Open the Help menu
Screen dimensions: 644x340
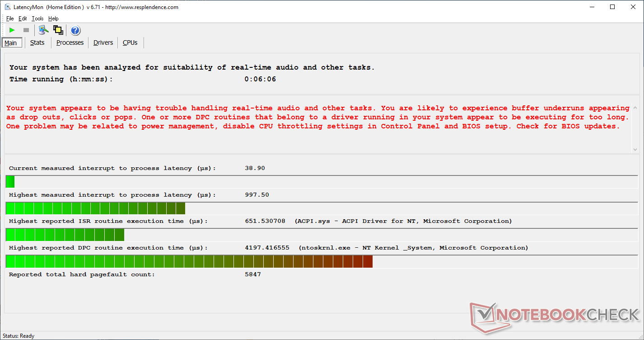tap(53, 19)
